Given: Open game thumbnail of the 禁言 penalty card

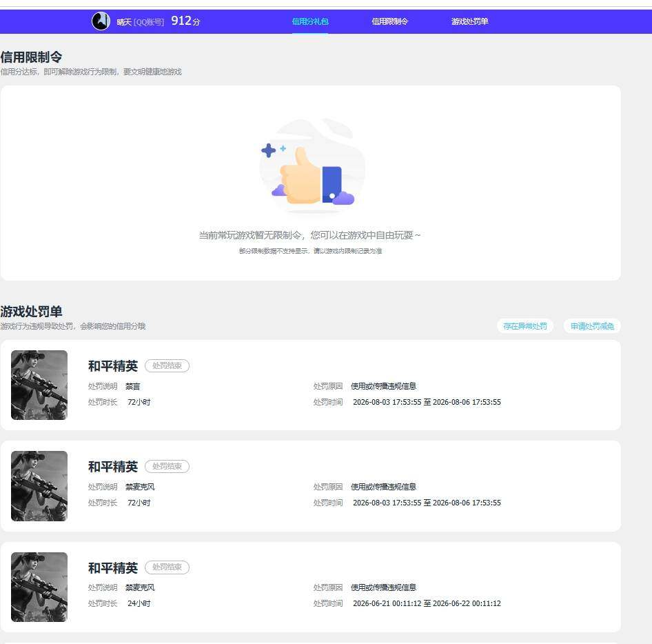Looking at the screenshot, I should 39,385.
